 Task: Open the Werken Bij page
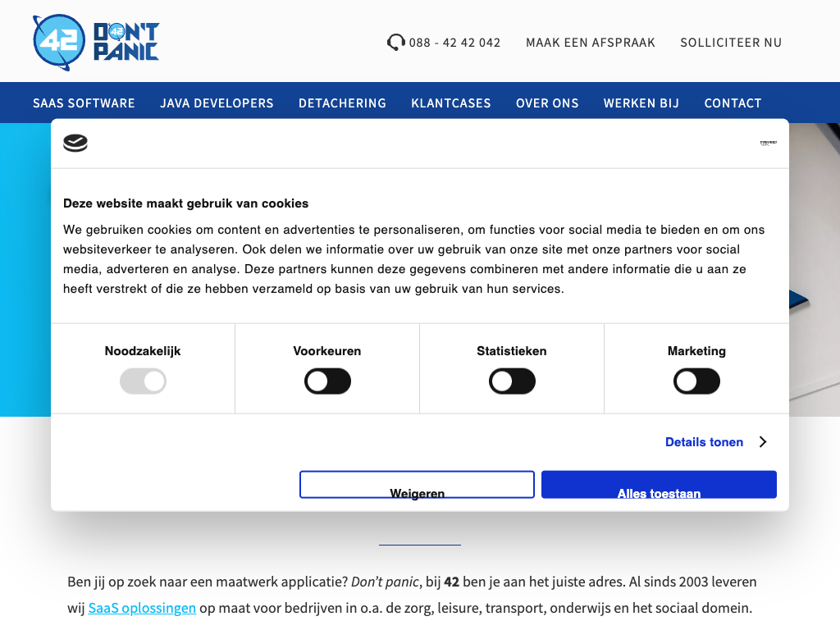(x=641, y=103)
